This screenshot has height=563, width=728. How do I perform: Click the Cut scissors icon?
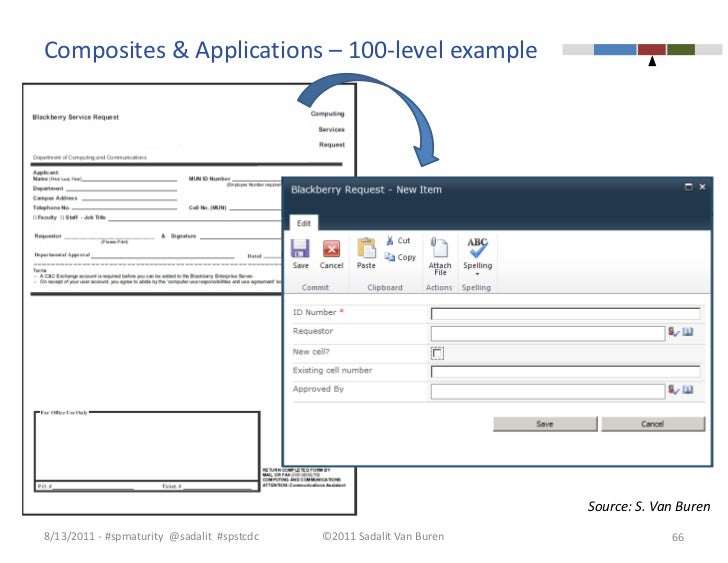pyautogui.click(x=390, y=240)
